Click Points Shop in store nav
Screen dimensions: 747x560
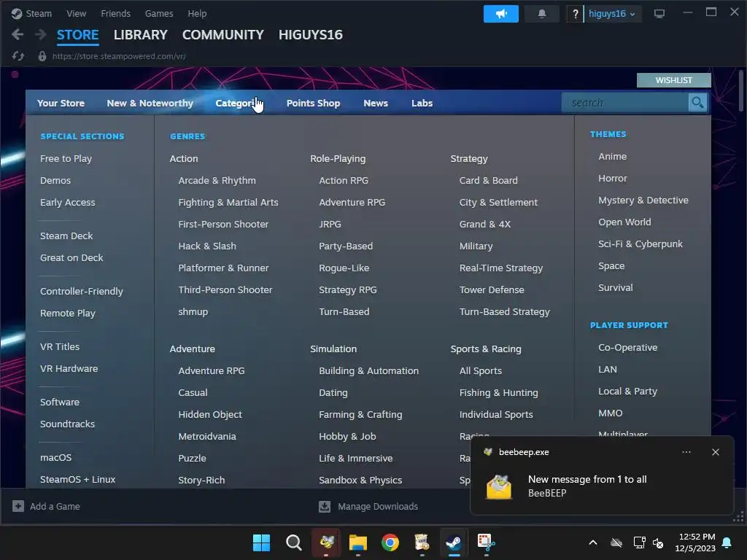[313, 103]
